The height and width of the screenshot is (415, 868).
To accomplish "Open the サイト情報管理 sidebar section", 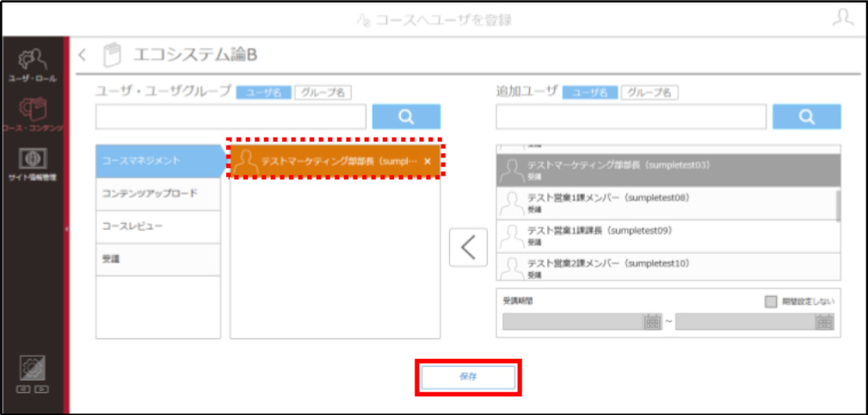I will (x=32, y=164).
